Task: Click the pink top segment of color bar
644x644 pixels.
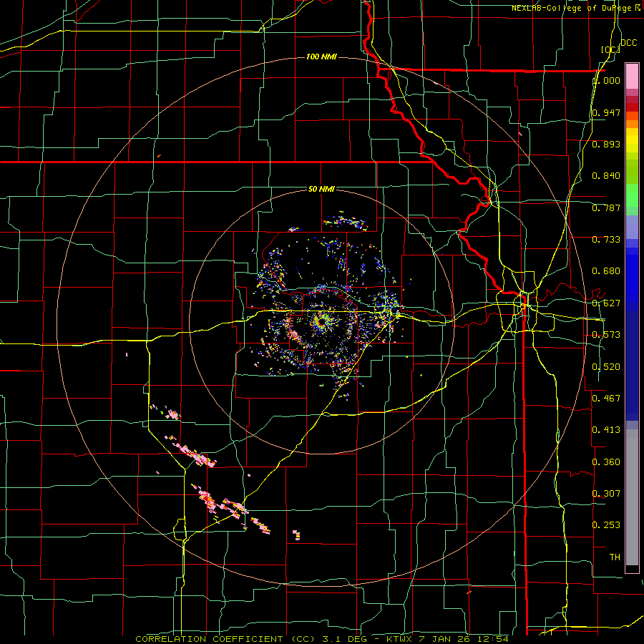Action: click(x=632, y=76)
